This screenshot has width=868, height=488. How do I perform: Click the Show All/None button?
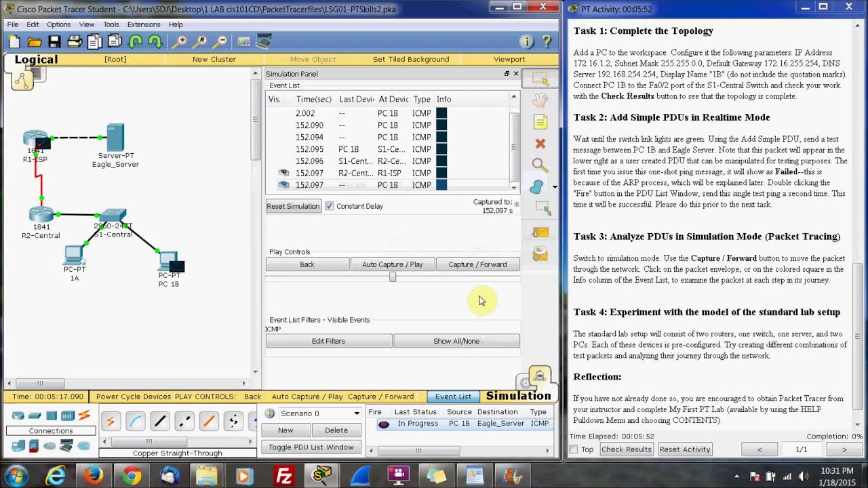[456, 341]
